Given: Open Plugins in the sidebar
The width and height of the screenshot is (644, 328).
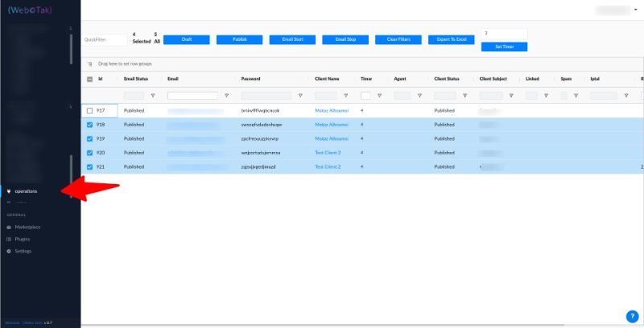Looking at the screenshot, I should tap(23, 239).
